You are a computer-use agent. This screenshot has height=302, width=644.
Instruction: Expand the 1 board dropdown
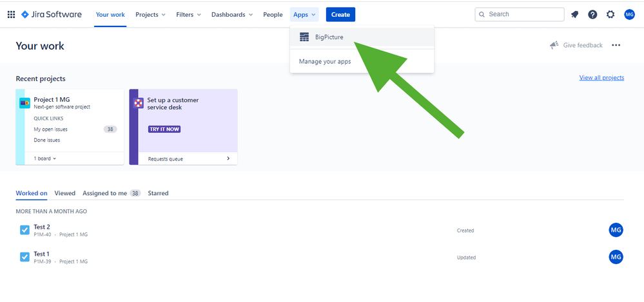(x=44, y=158)
